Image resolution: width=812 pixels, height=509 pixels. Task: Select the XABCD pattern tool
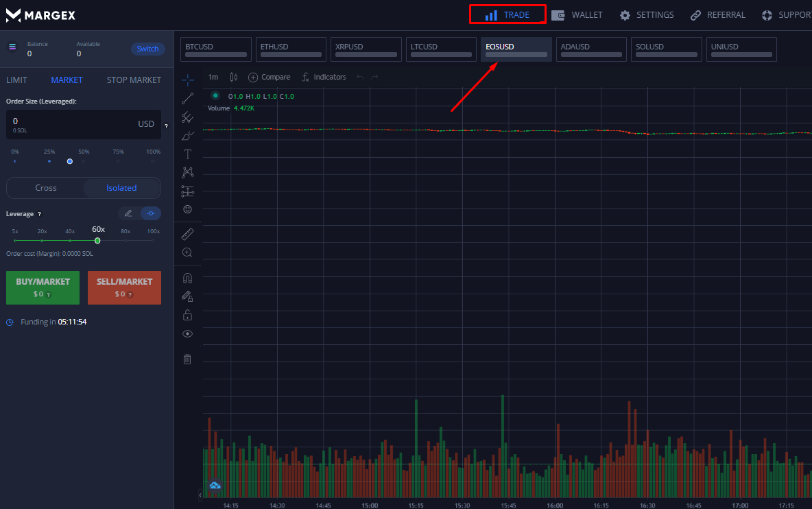187,172
